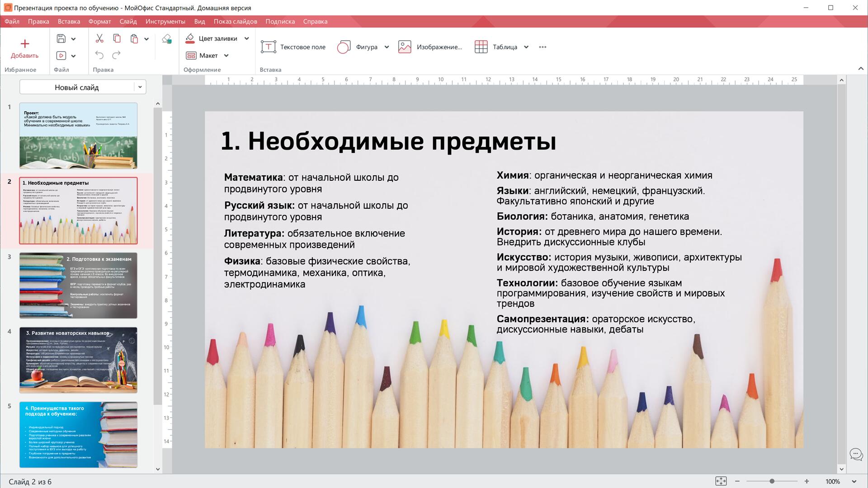
Task: Click the Макет layout button
Action: (202, 56)
